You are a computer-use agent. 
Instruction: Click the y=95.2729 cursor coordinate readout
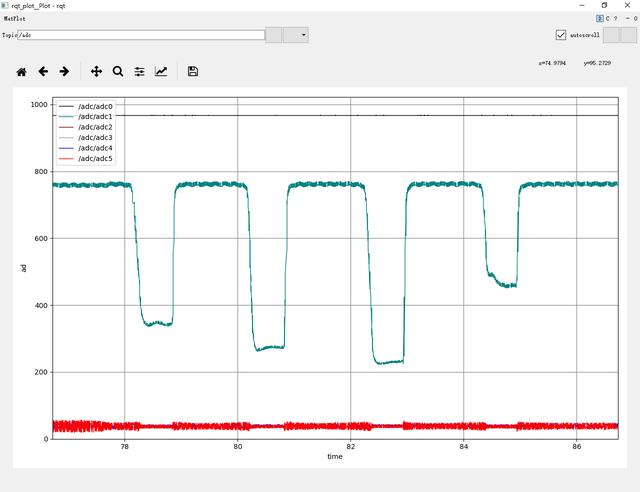pyautogui.click(x=597, y=63)
